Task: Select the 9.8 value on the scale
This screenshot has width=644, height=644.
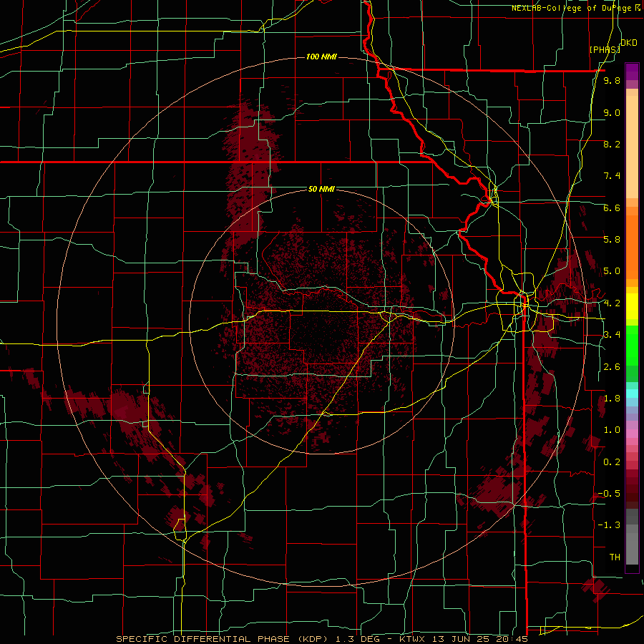Action: [612, 80]
